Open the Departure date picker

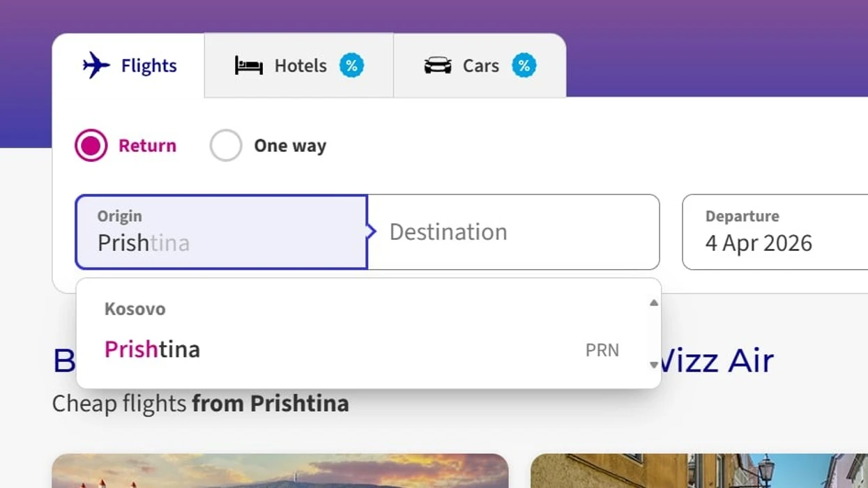point(774,231)
